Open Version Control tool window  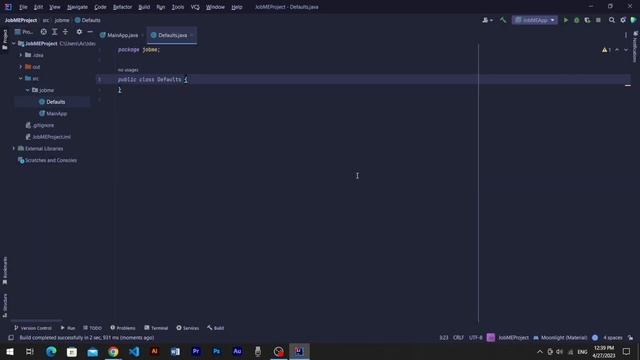pyautogui.click(x=33, y=328)
